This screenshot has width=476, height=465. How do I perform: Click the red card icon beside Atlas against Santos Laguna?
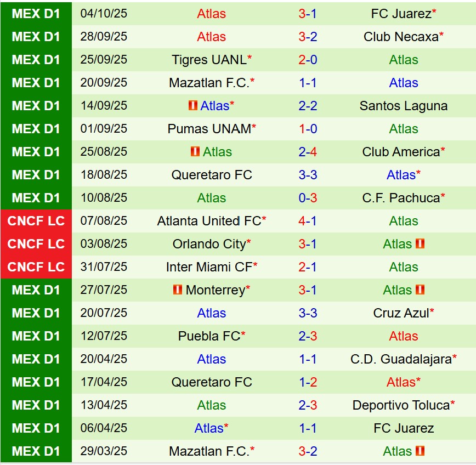(x=192, y=106)
